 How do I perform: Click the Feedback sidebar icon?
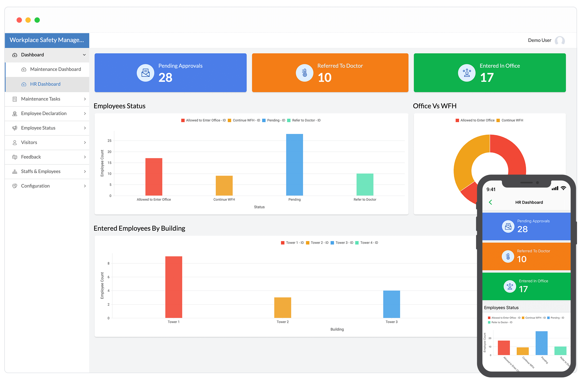coord(14,156)
